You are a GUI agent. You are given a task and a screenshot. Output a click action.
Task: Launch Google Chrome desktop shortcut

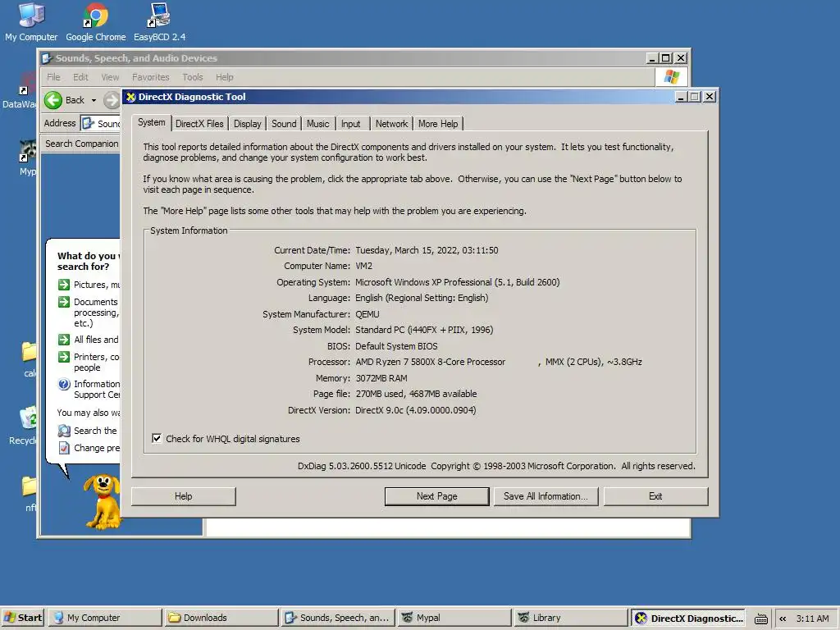pos(96,21)
